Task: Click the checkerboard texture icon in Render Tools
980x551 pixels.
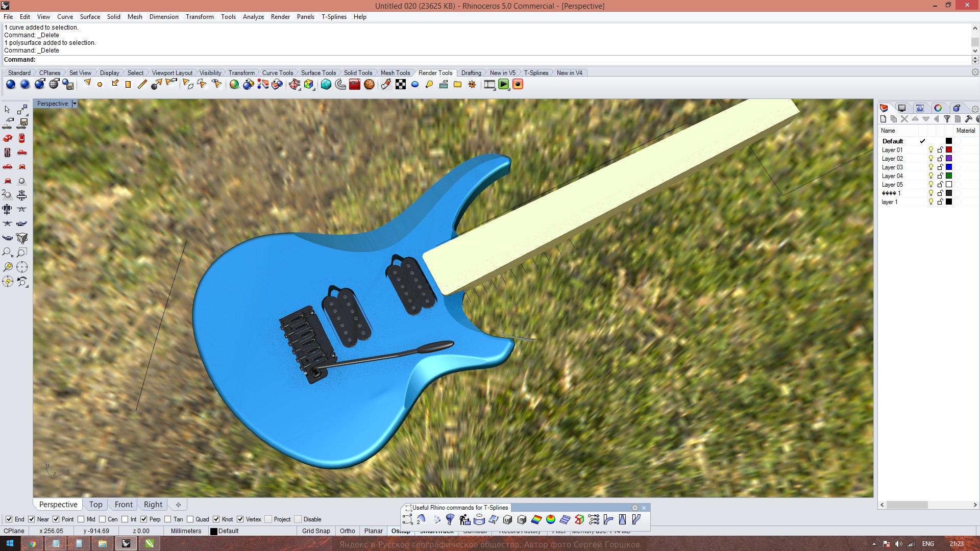Action: tap(401, 85)
